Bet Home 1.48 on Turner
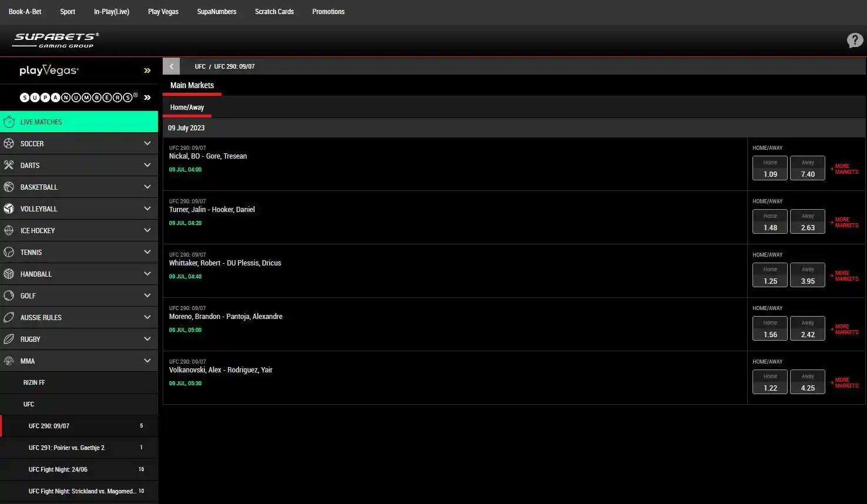 770,222
